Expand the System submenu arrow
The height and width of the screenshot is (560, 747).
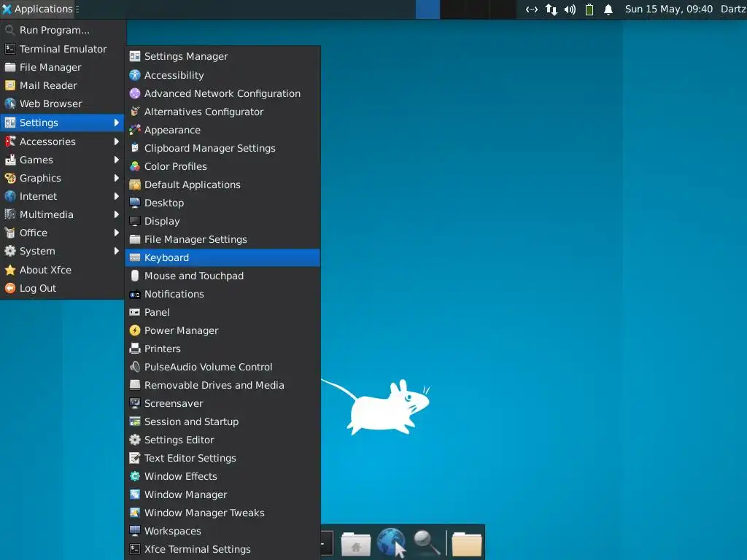click(116, 251)
